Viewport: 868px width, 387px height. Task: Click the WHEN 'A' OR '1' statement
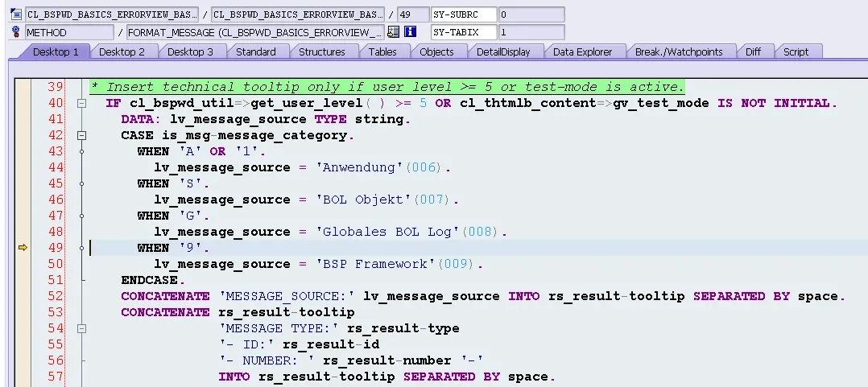point(201,151)
